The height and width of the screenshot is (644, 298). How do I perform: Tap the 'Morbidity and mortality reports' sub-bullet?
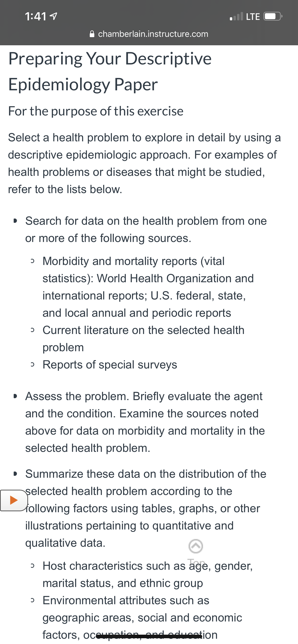pyautogui.click(x=148, y=287)
